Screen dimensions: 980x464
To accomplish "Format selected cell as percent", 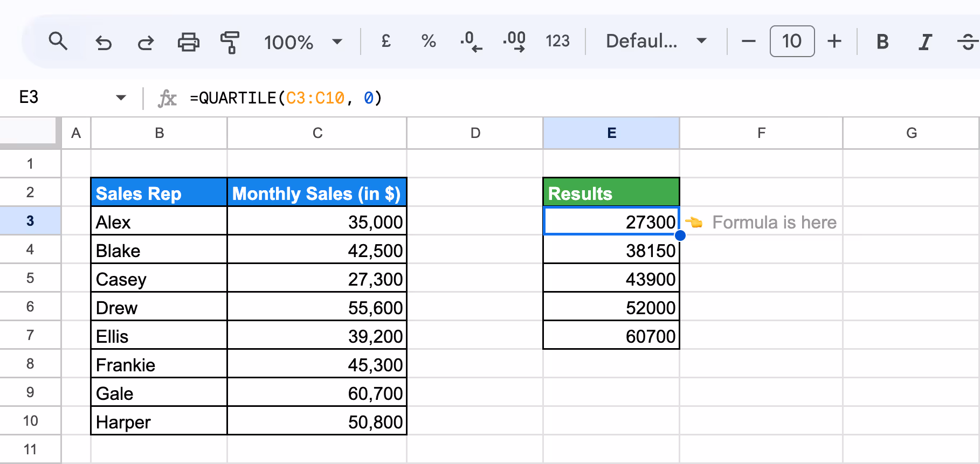I will click(429, 41).
